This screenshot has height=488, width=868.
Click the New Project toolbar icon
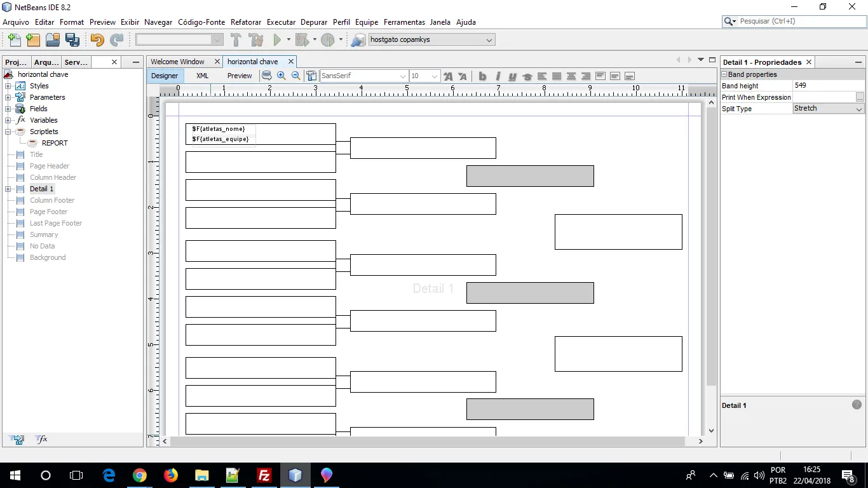tap(33, 39)
